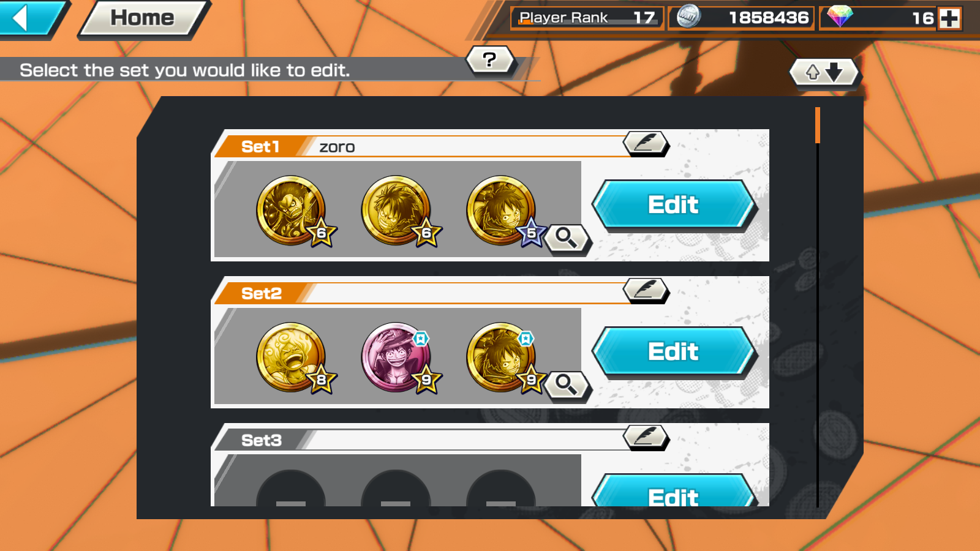The height and width of the screenshot is (551, 980).
Task: Inspect Set1 details with magnifier icon
Action: pos(567,239)
